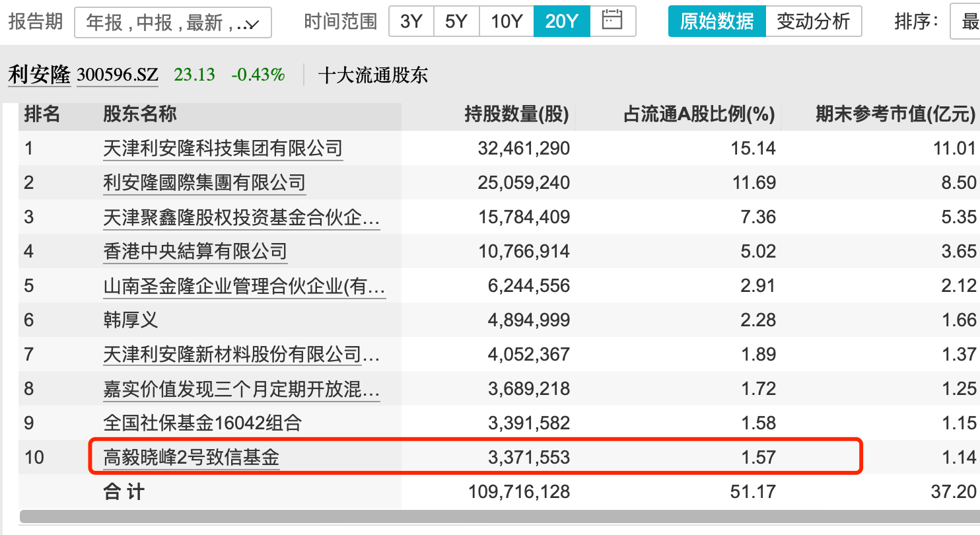Select holding quantity 3,391,582

(x=529, y=423)
